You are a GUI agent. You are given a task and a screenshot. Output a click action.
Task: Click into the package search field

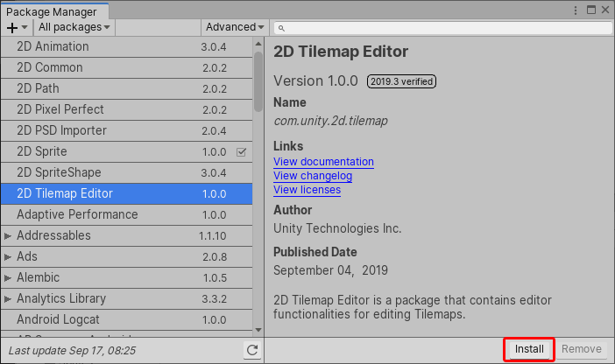point(447,28)
